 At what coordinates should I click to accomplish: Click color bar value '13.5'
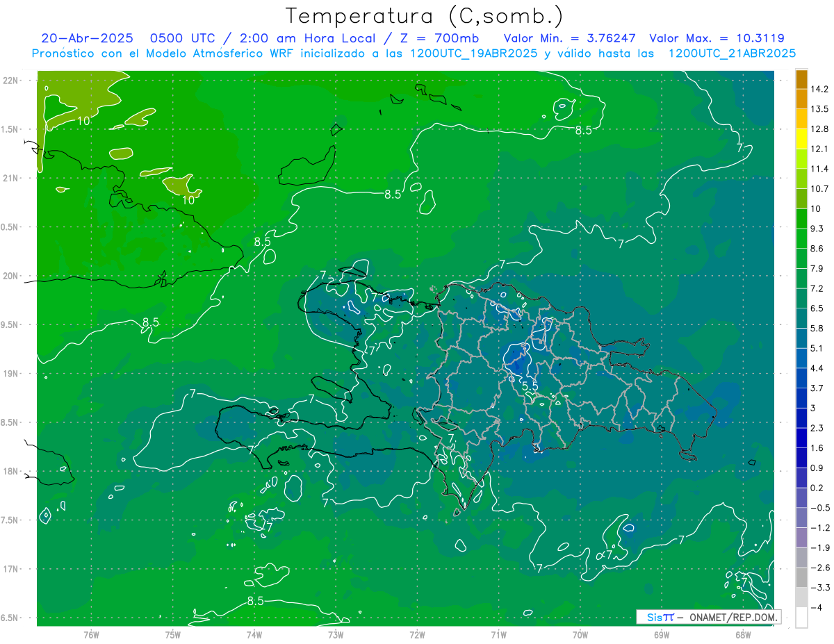click(x=819, y=109)
